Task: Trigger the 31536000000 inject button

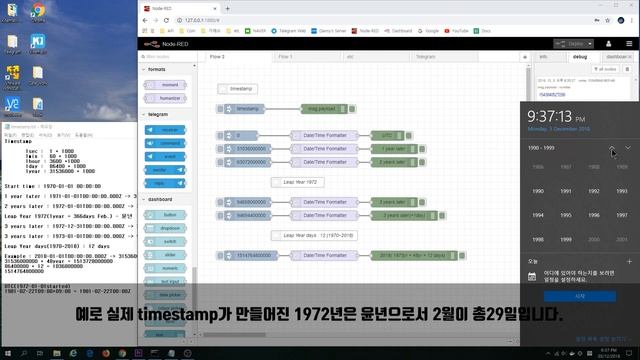Action: point(220,149)
